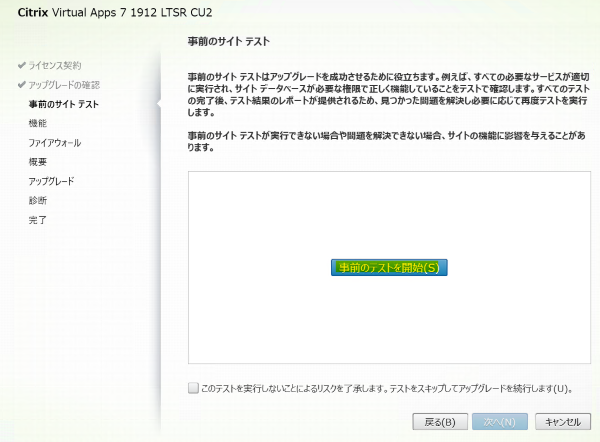Screen dimensions: 600x442
Task: Select the ライセンス契約 step in sidebar
Action: (x=55, y=65)
